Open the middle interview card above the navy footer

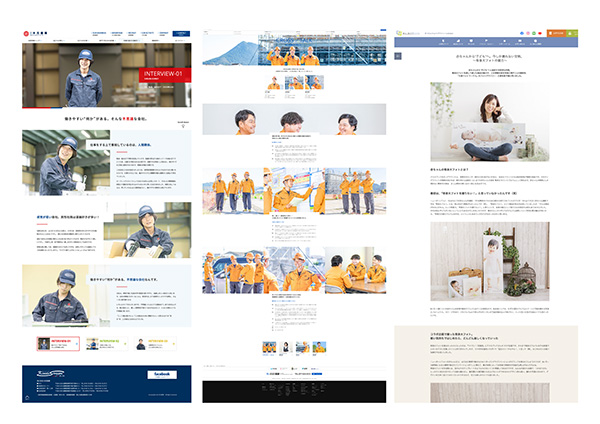[x=107, y=344]
